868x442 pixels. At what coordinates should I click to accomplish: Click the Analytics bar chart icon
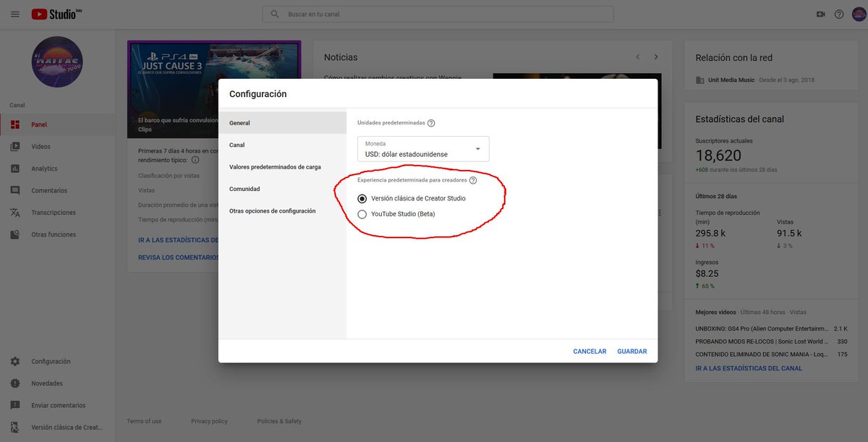(x=15, y=169)
